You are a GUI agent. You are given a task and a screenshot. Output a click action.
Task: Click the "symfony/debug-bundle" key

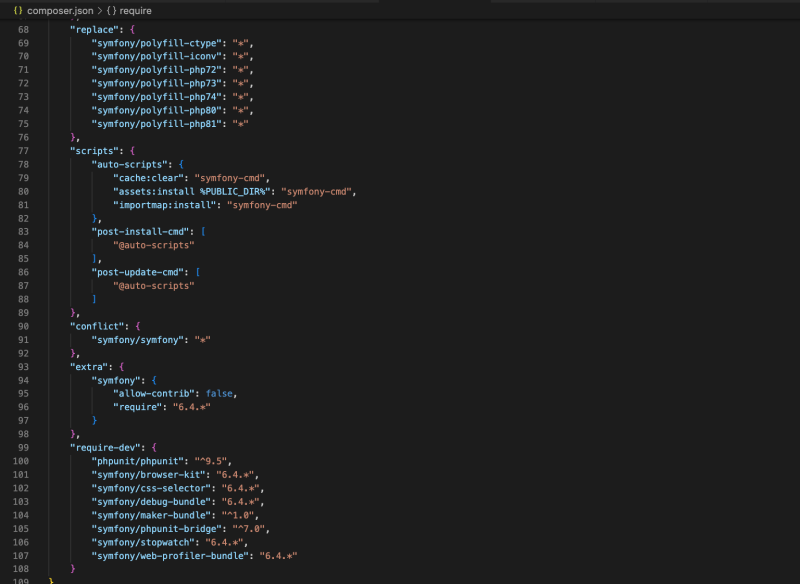(x=151, y=502)
